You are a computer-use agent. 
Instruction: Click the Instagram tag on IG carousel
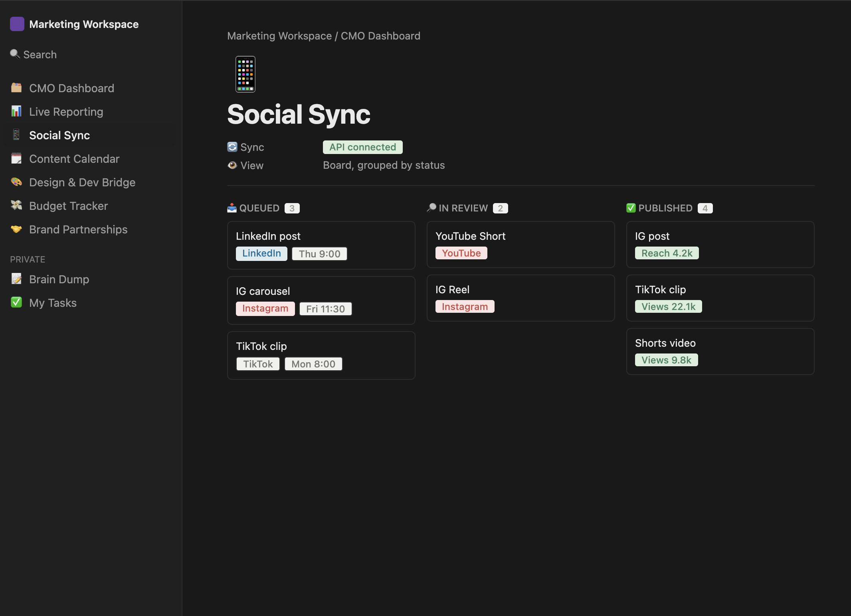[265, 308]
